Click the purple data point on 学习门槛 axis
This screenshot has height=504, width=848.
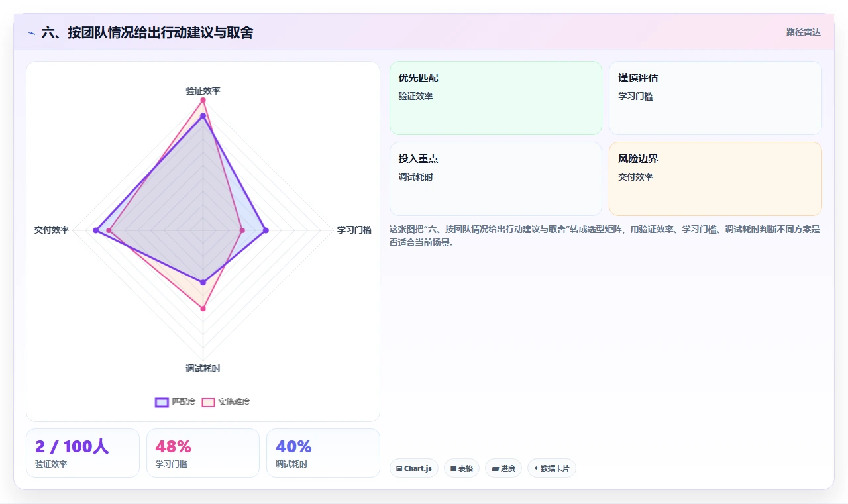point(266,230)
